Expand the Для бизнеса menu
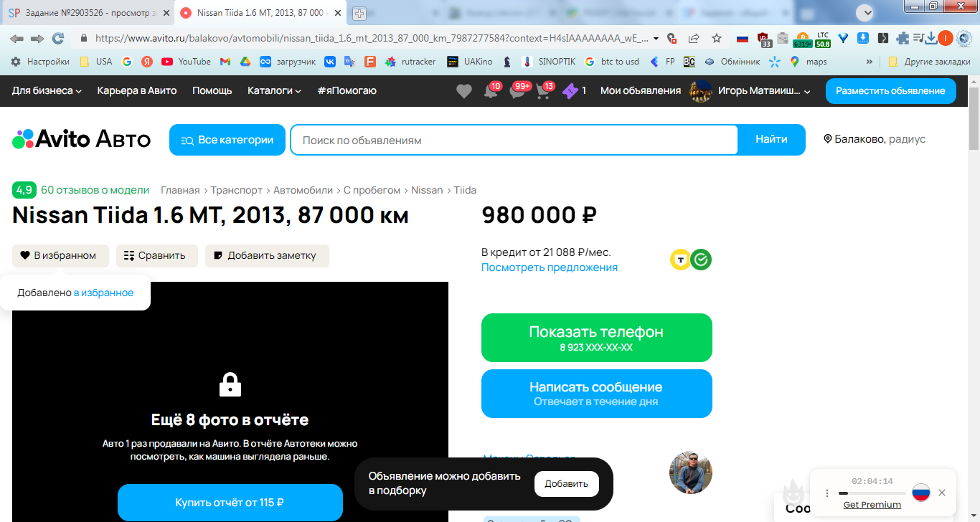The height and width of the screenshot is (522, 980). pyautogui.click(x=47, y=91)
